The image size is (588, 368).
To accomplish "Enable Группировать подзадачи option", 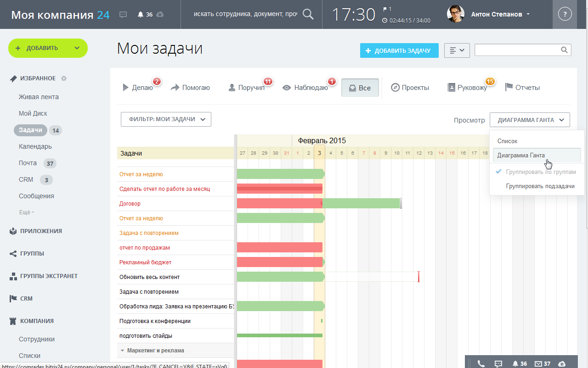I will click(540, 186).
